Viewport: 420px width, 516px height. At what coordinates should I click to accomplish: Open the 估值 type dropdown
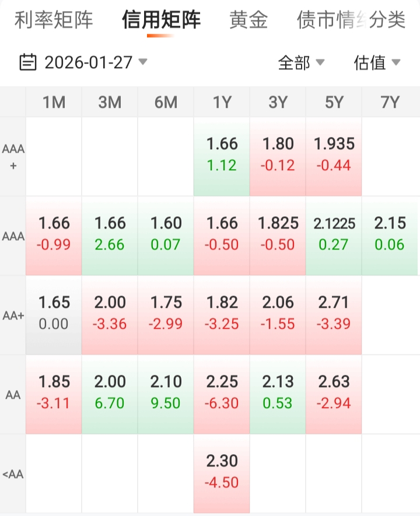(x=377, y=62)
